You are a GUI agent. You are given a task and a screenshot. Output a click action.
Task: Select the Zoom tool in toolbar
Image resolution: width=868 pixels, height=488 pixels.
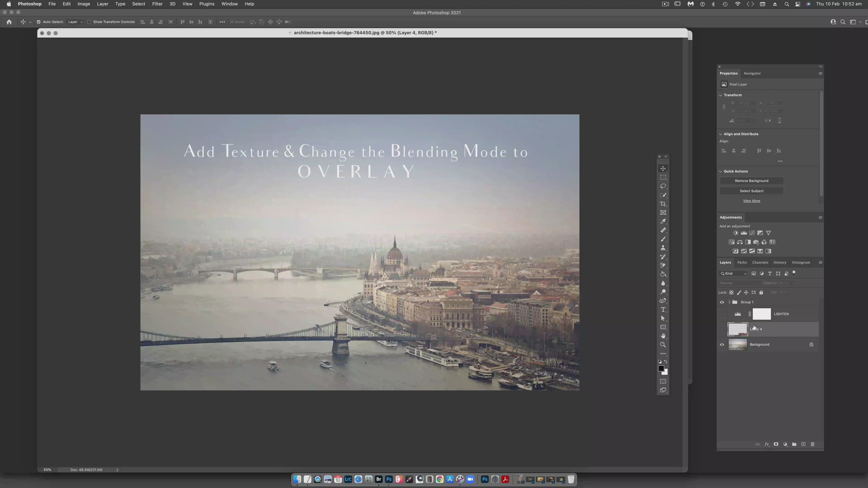tap(663, 345)
